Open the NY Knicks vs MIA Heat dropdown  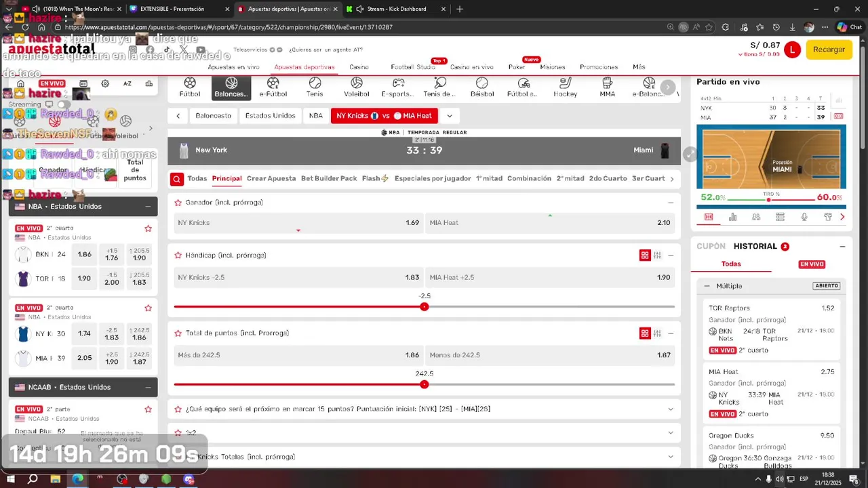point(449,116)
